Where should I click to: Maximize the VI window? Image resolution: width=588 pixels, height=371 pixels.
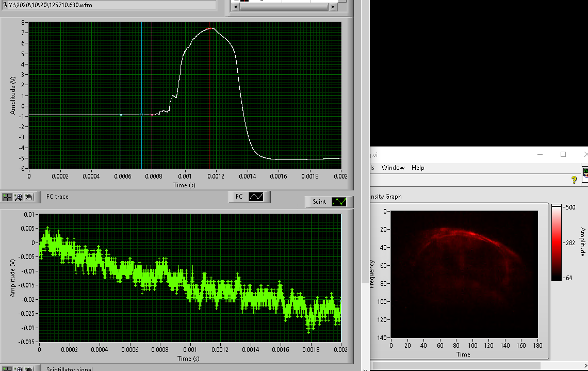[x=563, y=154]
